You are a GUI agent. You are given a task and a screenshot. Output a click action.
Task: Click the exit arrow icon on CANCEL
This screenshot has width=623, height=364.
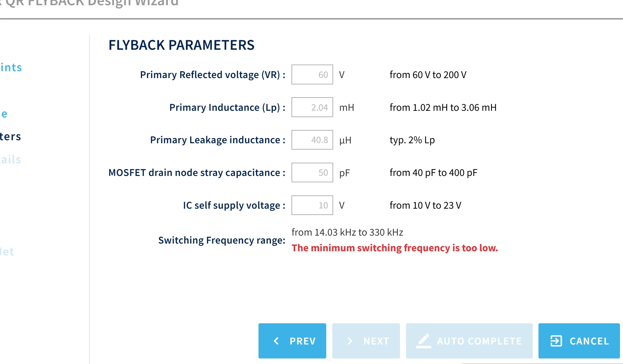tap(556, 341)
